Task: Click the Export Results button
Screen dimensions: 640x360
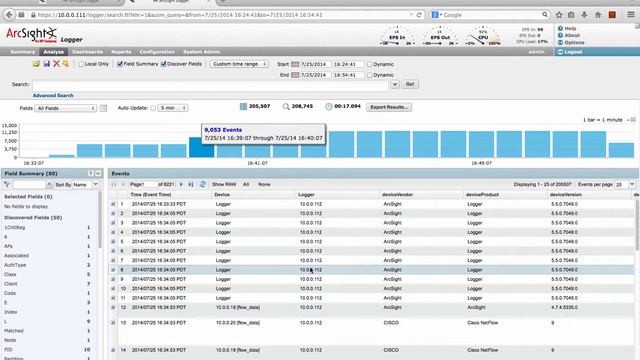Action: 389,107
